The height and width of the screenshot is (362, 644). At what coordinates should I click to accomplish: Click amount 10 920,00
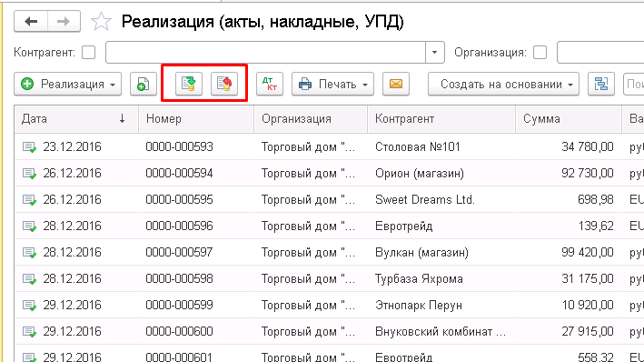588,305
